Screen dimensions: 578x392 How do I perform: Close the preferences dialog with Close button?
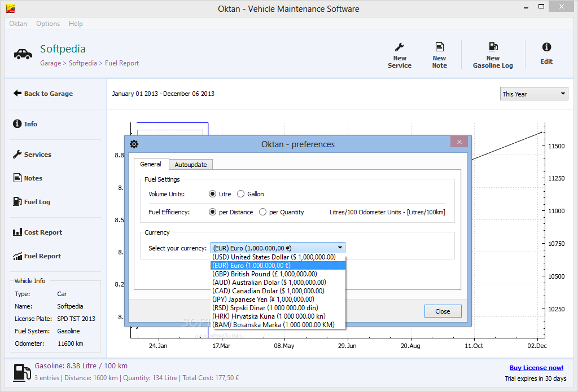coord(443,311)
